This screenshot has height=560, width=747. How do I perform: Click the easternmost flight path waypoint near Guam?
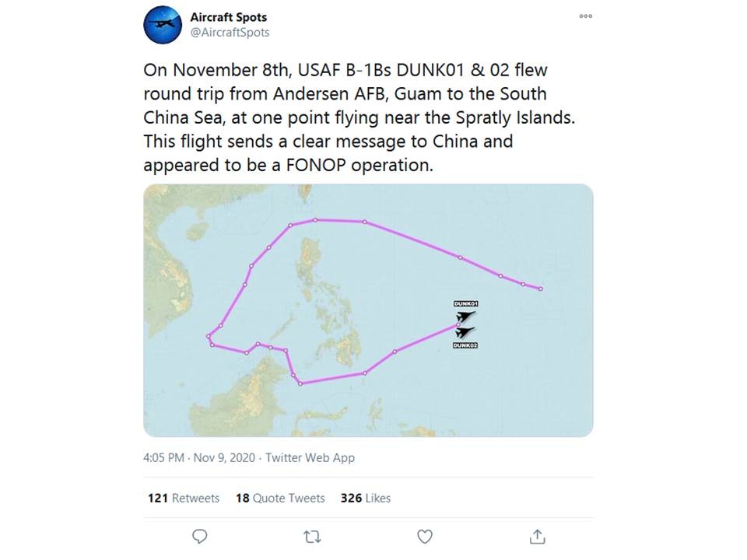click(x=540, y=289)
